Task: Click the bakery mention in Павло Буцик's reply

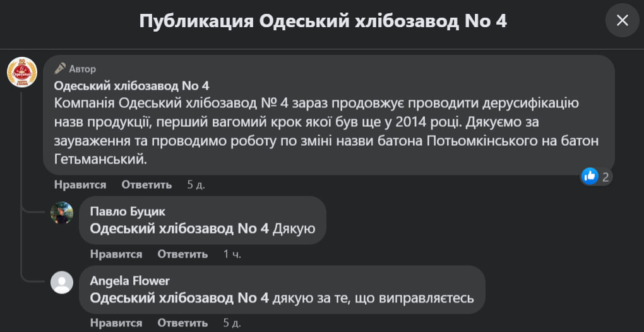Action: (179, 228)
